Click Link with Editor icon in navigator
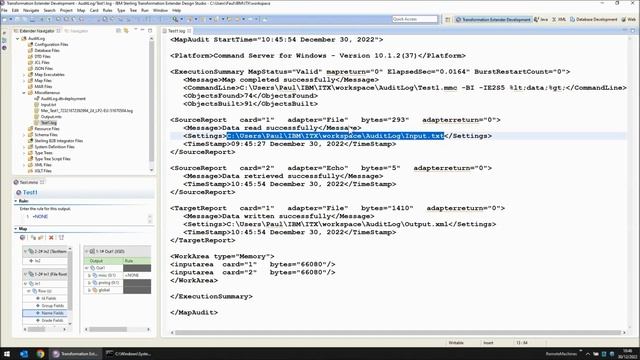This screenshot has width=640, height=360. pyautogui.click(x=126, y=31)
